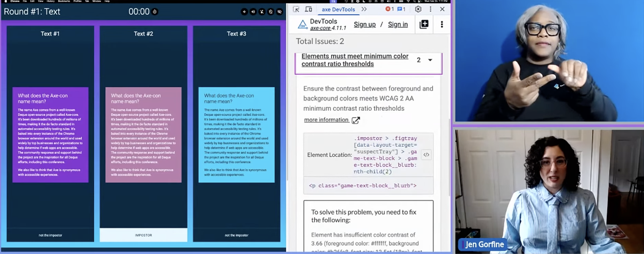Expand more DevTools tabs double chevron
Image resolution: width=644 pixels, height=254 pixels.
[364, 9]
